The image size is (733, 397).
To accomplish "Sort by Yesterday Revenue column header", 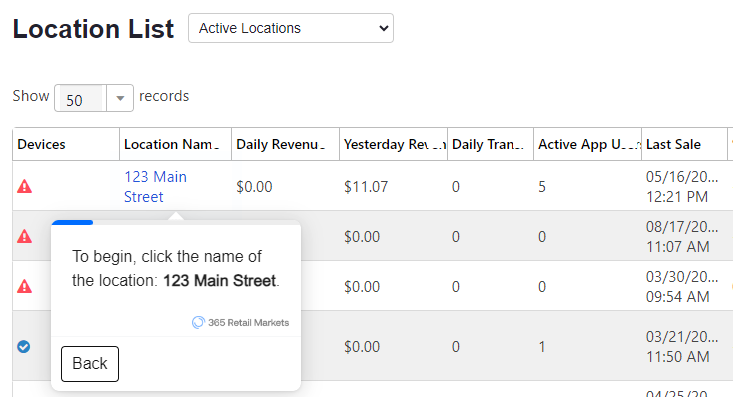I will (394, 144).
